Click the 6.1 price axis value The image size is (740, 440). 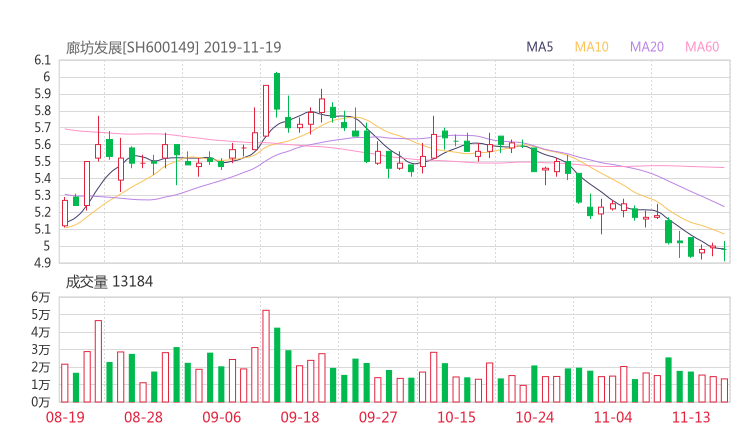[x=42, y=60]
